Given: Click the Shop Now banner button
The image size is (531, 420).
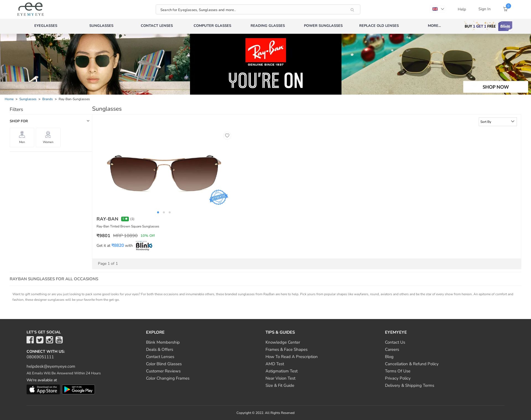Looking at the screenshot, I should (x=496, y=87).
